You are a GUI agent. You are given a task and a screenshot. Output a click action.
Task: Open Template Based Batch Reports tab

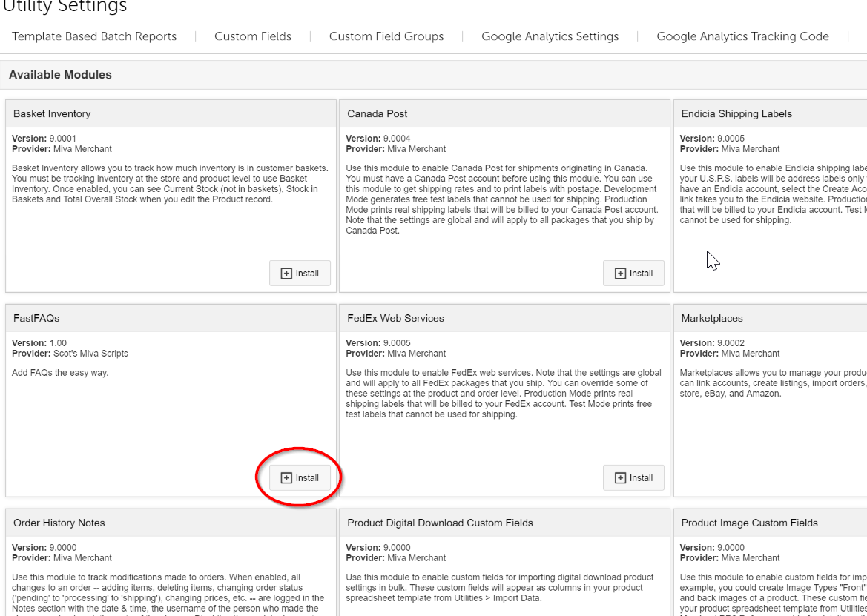[94, 36]
